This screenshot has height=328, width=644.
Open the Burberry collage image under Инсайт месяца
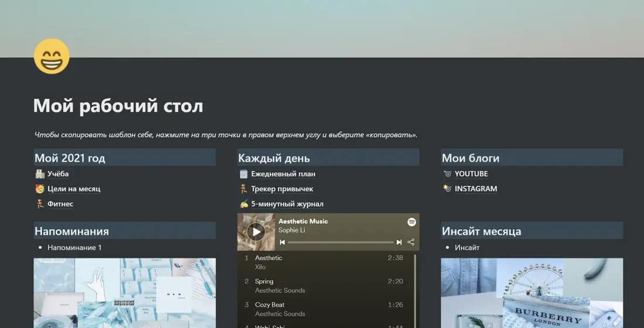click(532, 293)
